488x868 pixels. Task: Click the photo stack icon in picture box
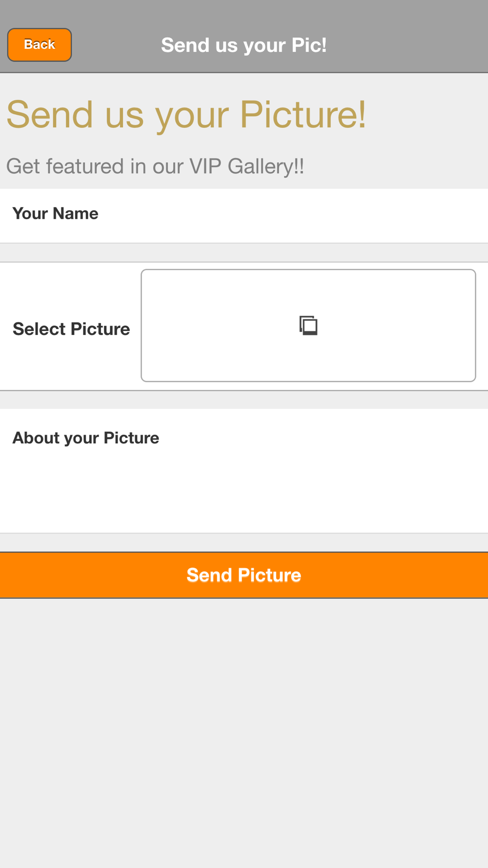(308, 326)
